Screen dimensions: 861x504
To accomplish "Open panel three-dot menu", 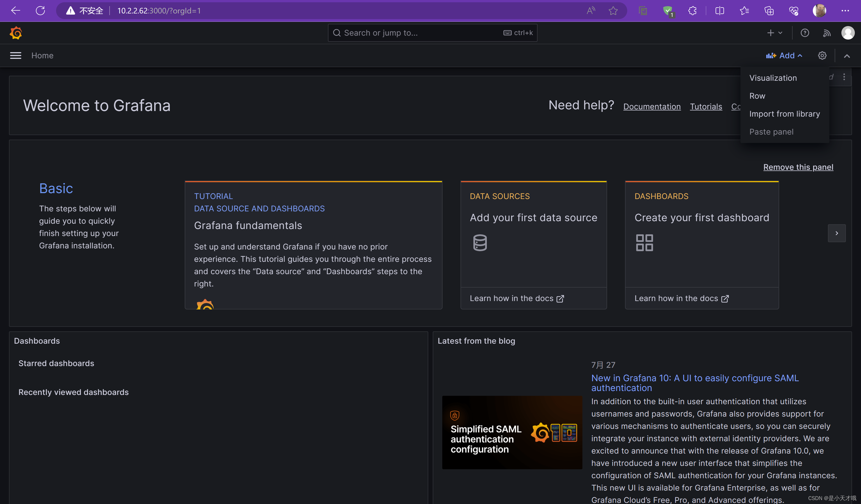I will click(x=844, y=77).
